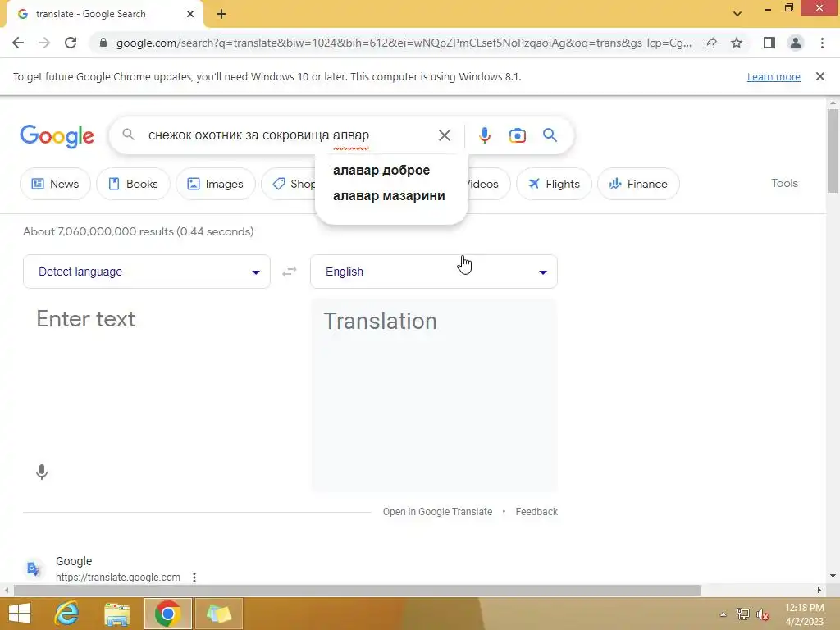Click the forward navigation arrow
This screenshot has width=840, height=630.
[x=44, y=43]
